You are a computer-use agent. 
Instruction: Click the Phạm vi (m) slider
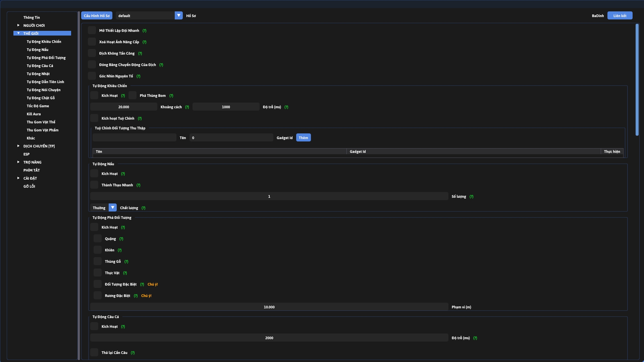point(269,307)
